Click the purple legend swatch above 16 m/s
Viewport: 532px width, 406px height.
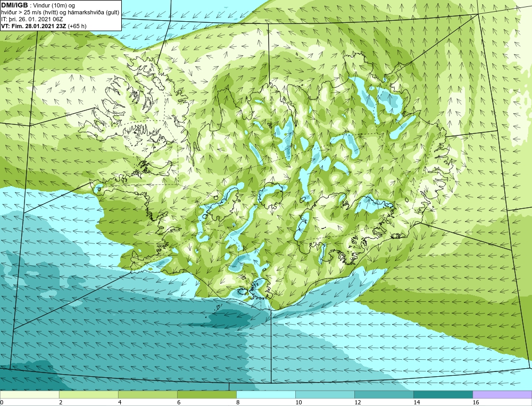tap(502, 394)
